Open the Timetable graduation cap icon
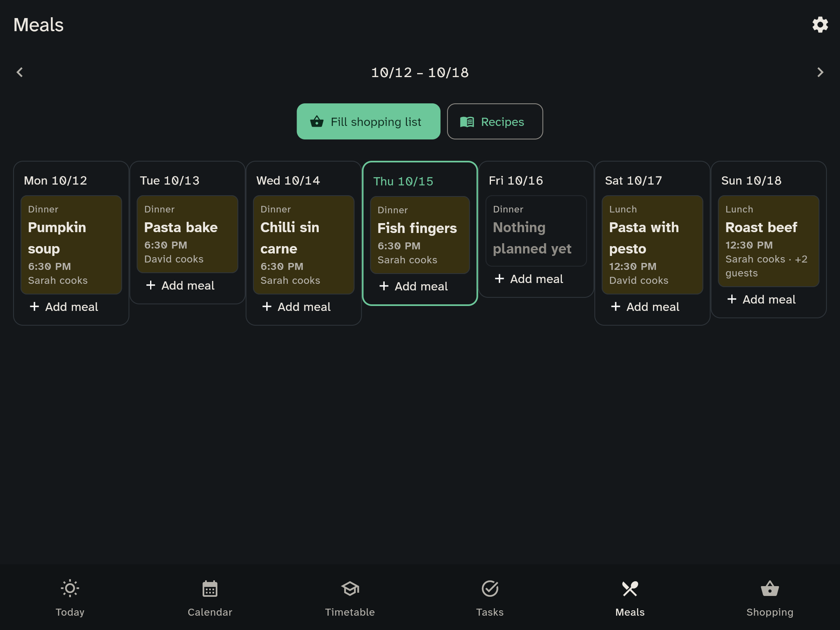 [x=350, y=589]
